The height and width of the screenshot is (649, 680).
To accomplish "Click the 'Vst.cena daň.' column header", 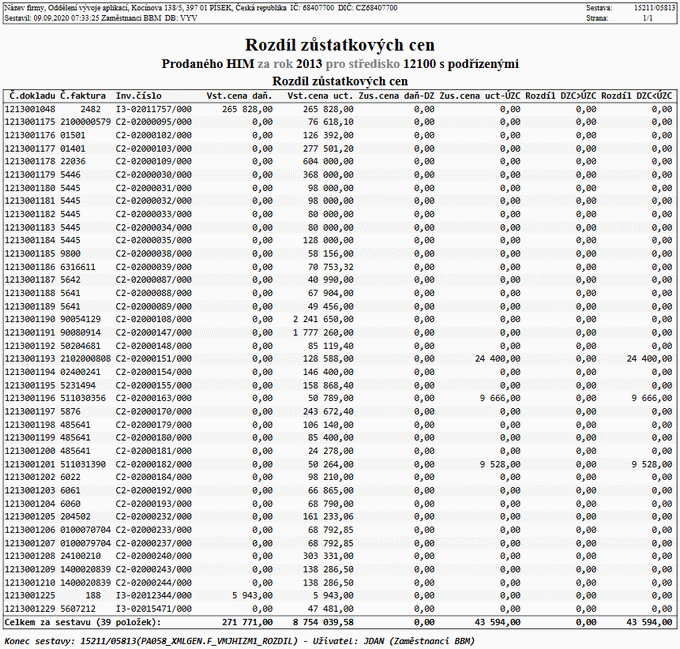I will pos(239,96).
